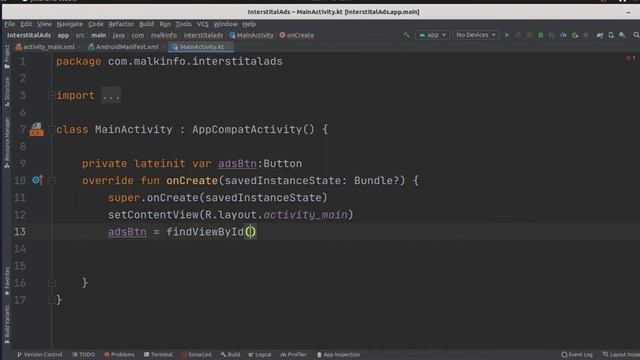The image size is (640, 360).
Task: Click the related XML file gutter icon on line 7
Action: pyautogui.click(x=36, y=129)
